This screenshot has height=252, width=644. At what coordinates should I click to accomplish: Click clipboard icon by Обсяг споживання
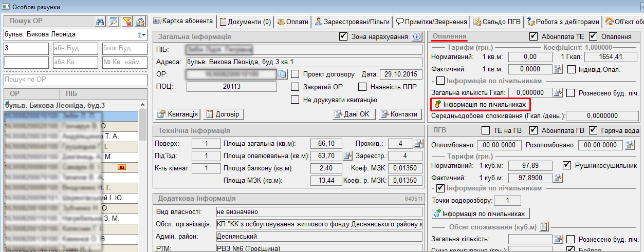click(544, 226)
